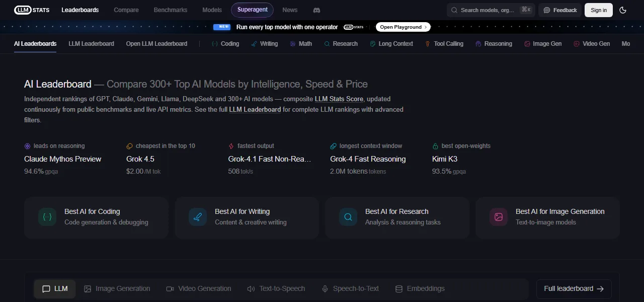
Task: Click the Open Playground button
Action: [403, 27]
